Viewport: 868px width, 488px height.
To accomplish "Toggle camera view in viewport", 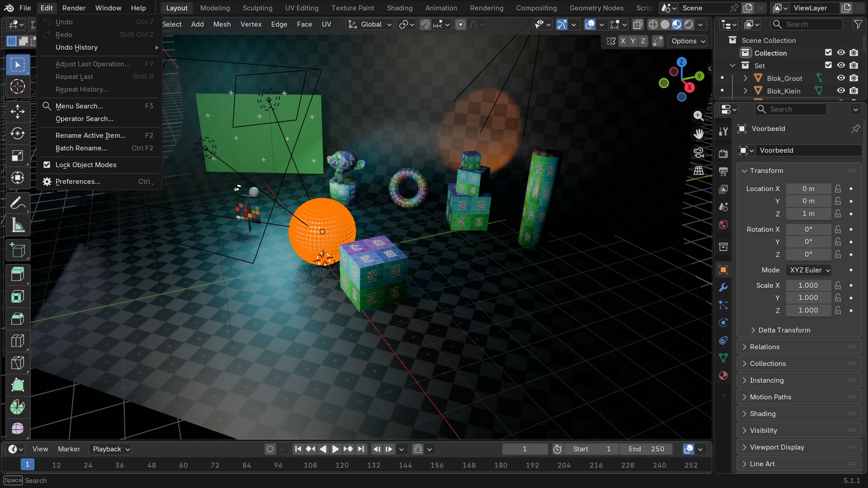I will (x=698, y=153).
